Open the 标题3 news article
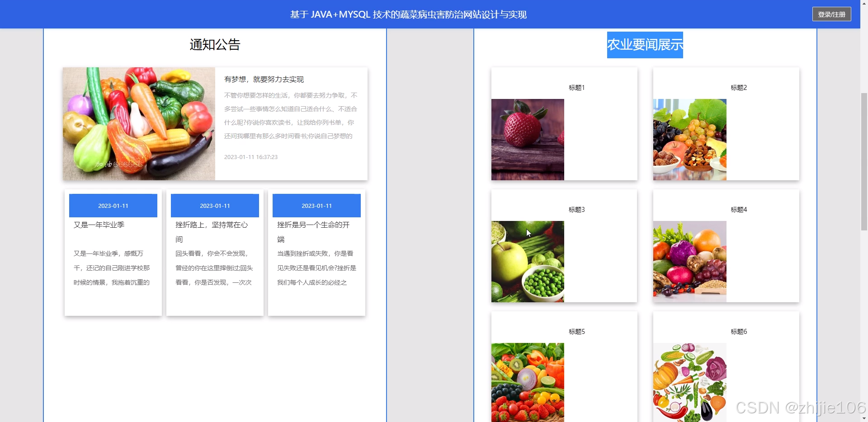This screenshot has height=422, width=868. pos(576,209)
